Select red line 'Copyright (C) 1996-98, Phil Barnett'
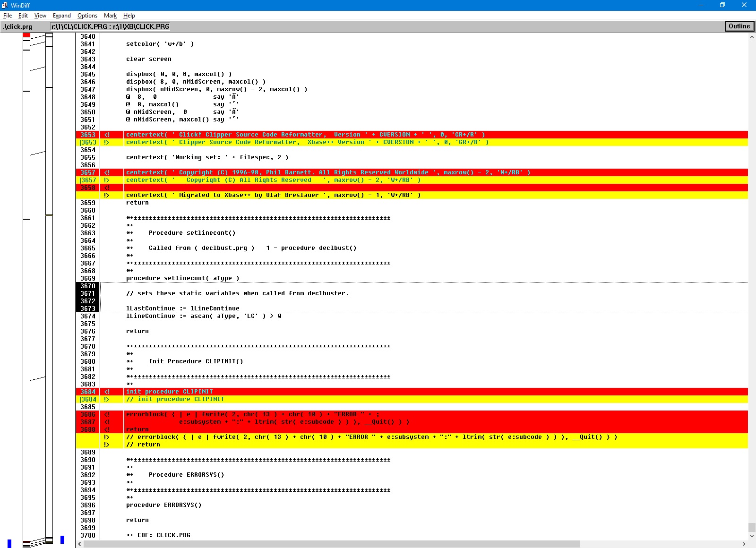 pyautogui.click(x=412, y=172)
